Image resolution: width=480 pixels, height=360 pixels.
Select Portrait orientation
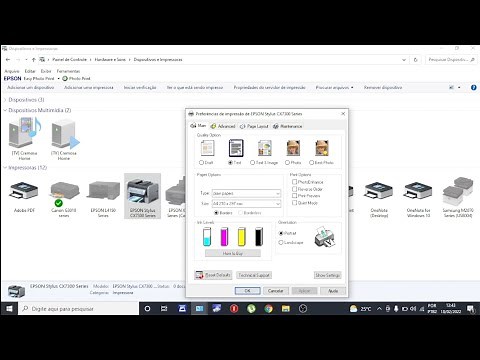[x=281, y=233]
